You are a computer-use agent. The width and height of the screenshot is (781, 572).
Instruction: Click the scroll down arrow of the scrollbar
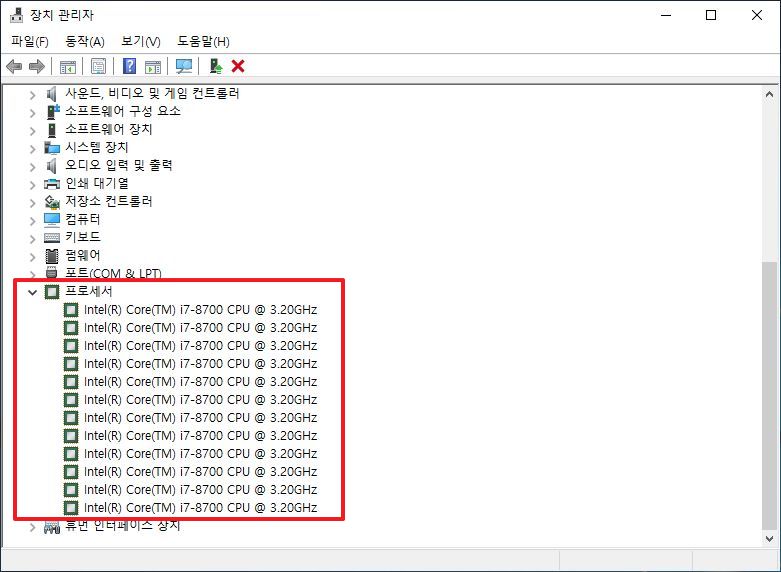coord(769,539)
